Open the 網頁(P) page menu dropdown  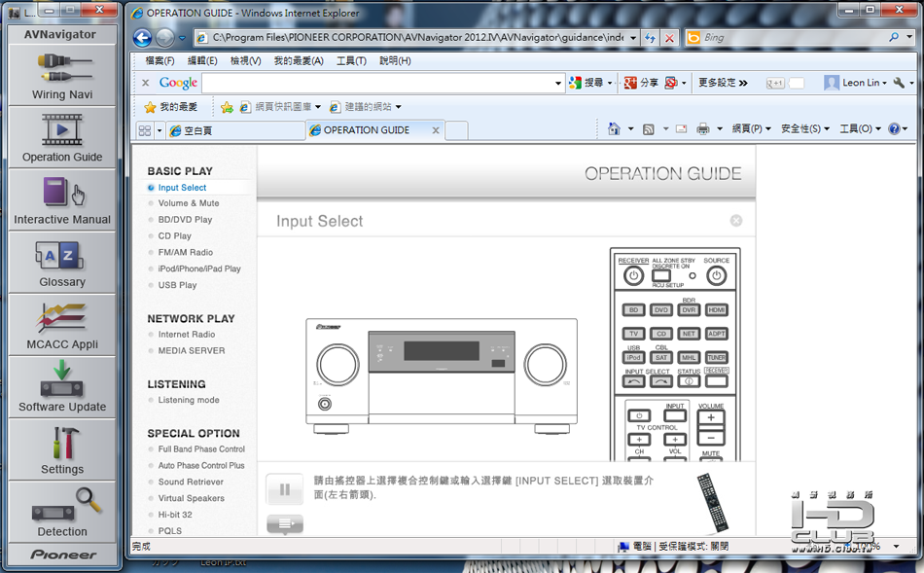(x=751, y=128)
